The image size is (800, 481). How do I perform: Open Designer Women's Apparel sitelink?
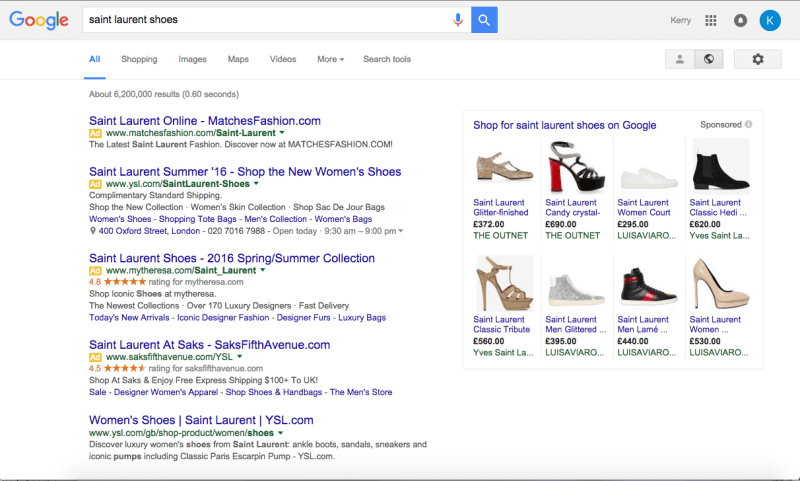point(166,392)
